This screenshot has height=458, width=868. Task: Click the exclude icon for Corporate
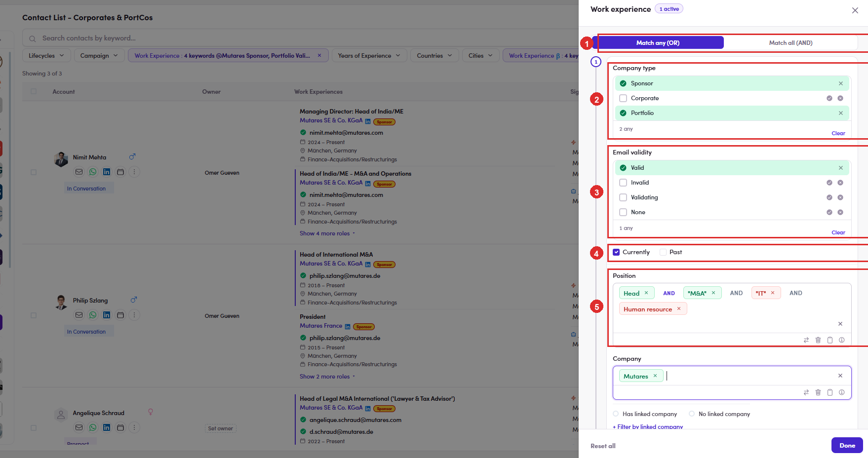[x=840, y=98]
